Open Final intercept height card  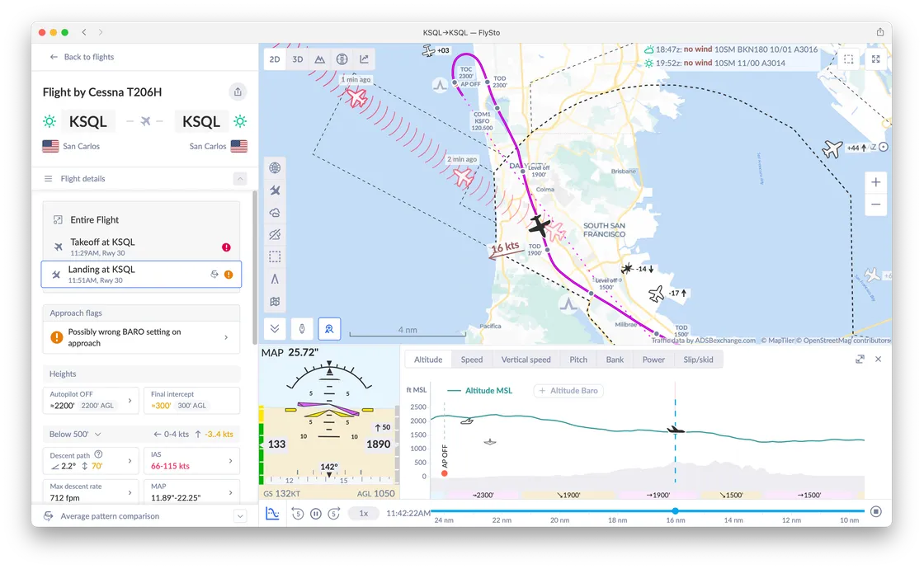point(191,401)
